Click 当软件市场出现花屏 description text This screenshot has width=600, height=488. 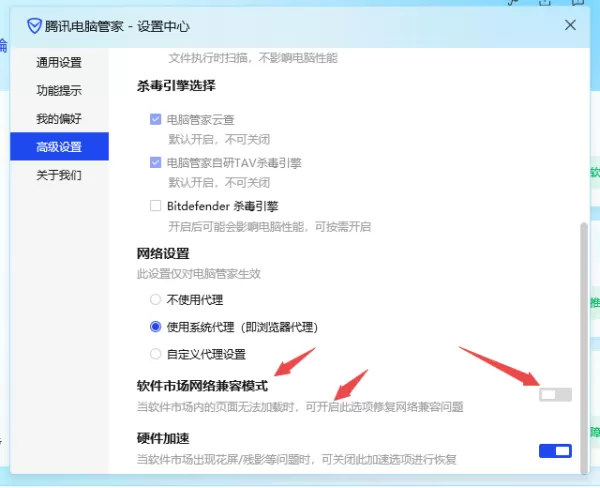(x=297, y=459)
